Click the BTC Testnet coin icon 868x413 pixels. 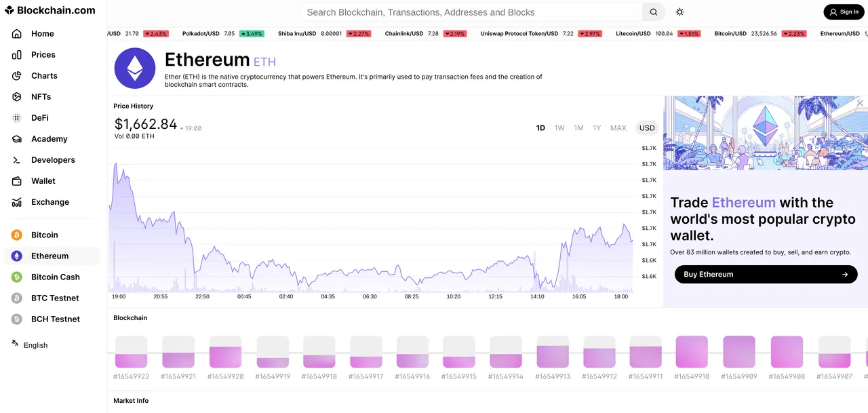(17, 298)
